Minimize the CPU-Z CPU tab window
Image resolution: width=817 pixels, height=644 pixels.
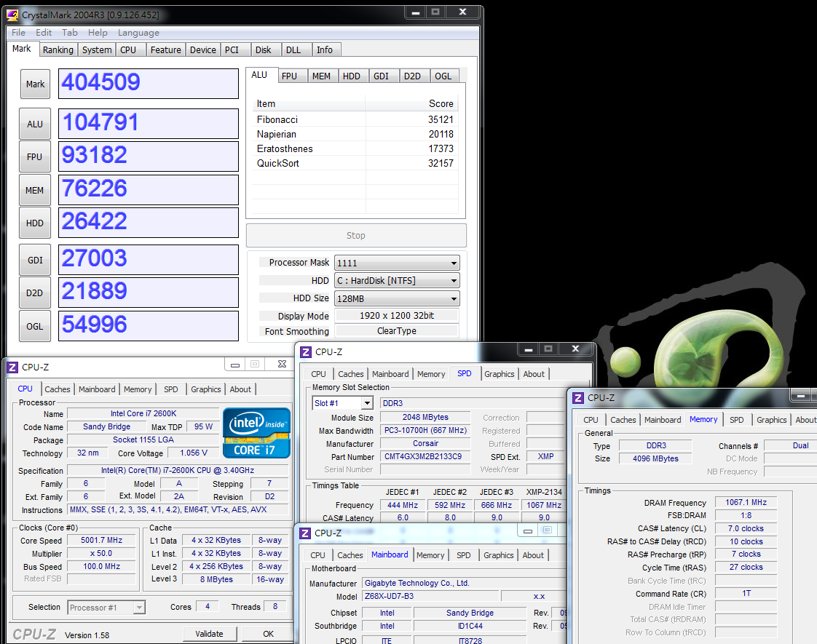235,364
